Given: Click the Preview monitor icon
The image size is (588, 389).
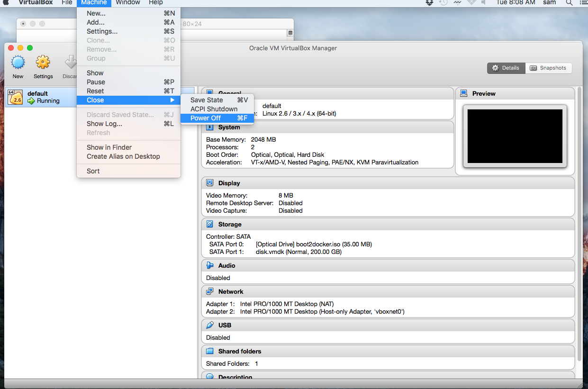Looking at the screenshot, I should coord(464,93).
